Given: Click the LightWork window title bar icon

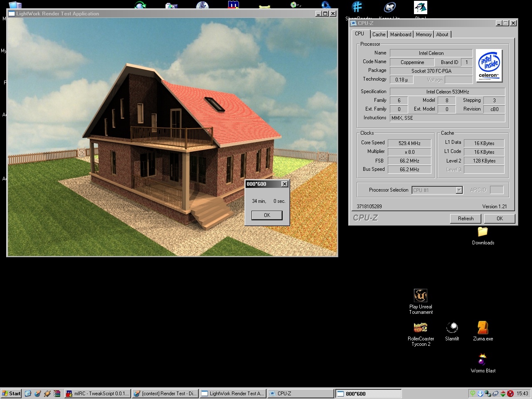Looking at the screenshot, I should (x=12, y=14).
